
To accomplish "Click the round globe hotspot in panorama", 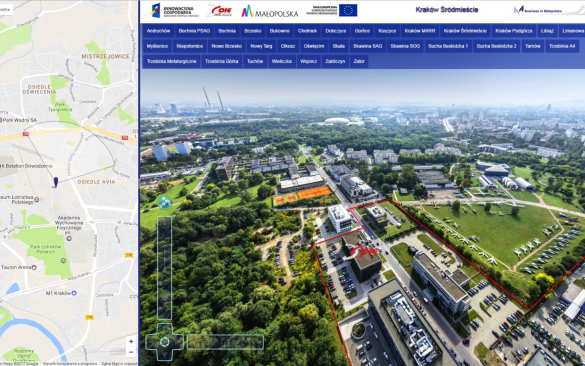I will [165, 202].
